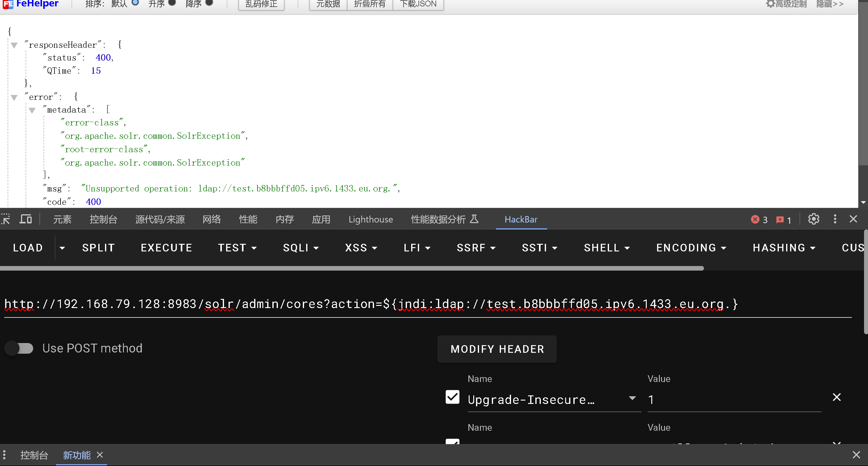
Task: Close the 新功能 drawer tab
Action: [x=100, y=455]
